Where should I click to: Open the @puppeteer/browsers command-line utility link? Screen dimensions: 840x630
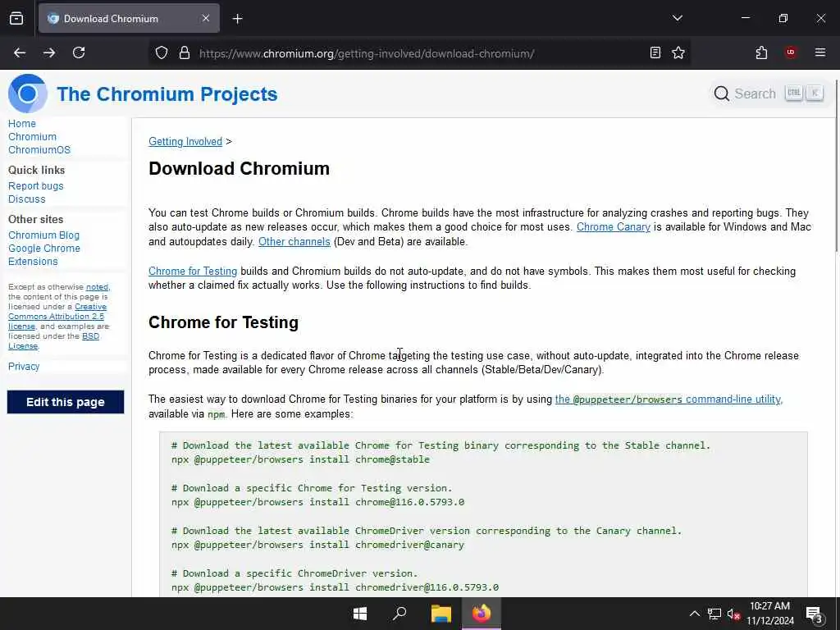click(x=668, y=399)
